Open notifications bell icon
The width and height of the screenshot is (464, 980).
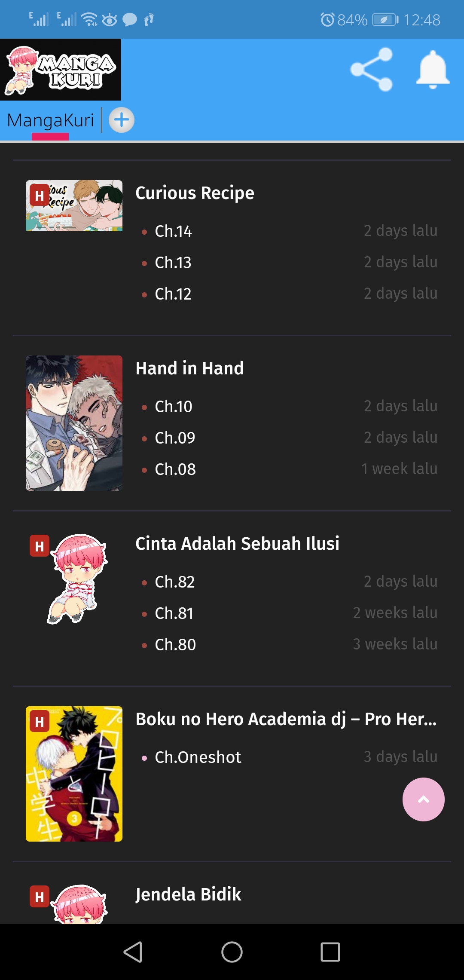coord(433,70)
